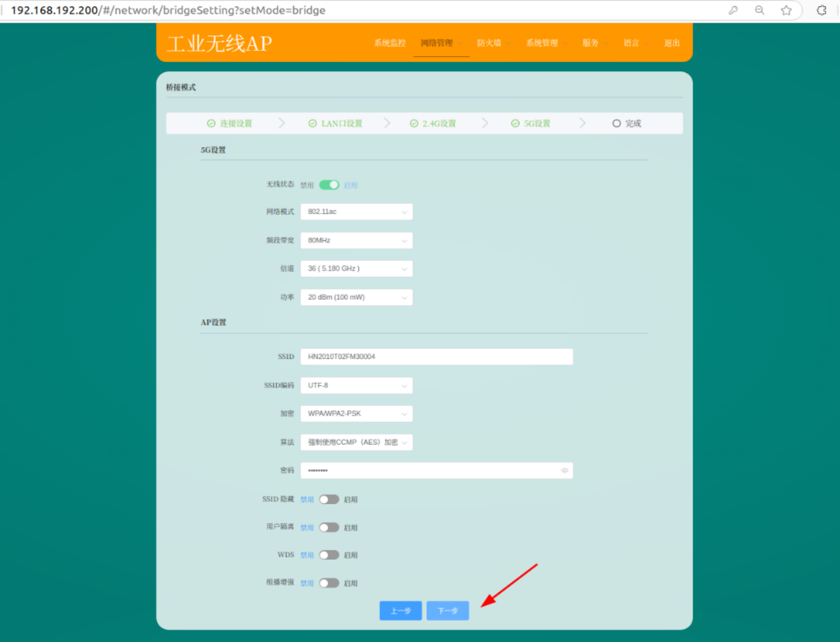
Task: Enable the SSID 隐藏 toggle
Action: tap(329, 499)
